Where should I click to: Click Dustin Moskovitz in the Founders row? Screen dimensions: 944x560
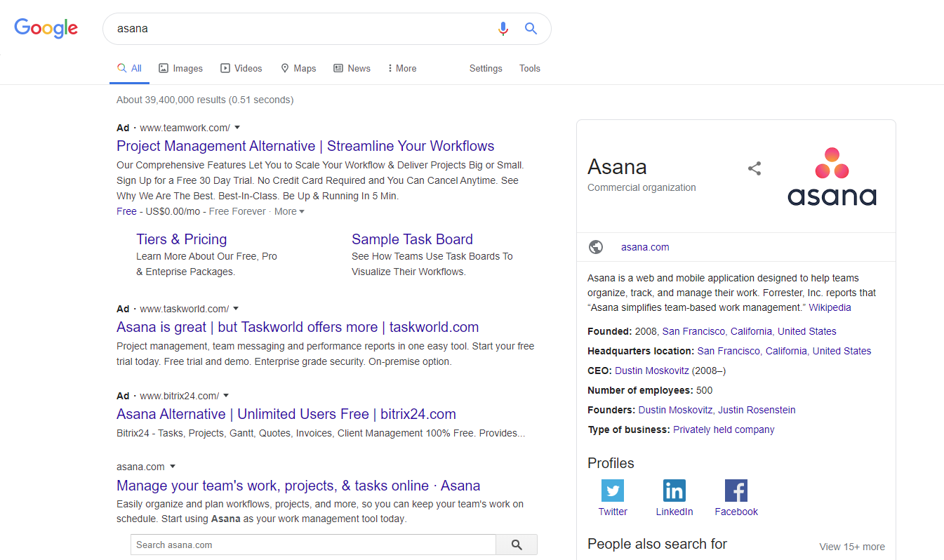pyautogui.click(x=675, y=410)
